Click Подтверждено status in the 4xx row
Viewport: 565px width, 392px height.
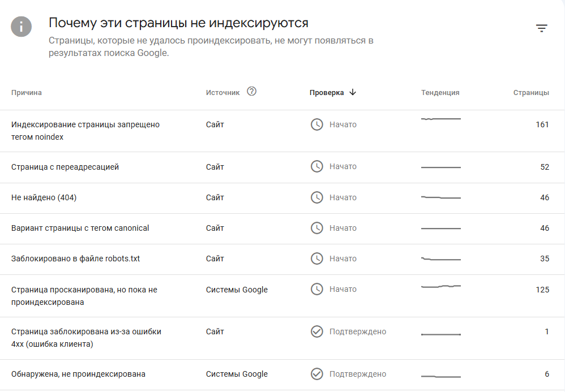pyautogui.click(x=358, y=331)
